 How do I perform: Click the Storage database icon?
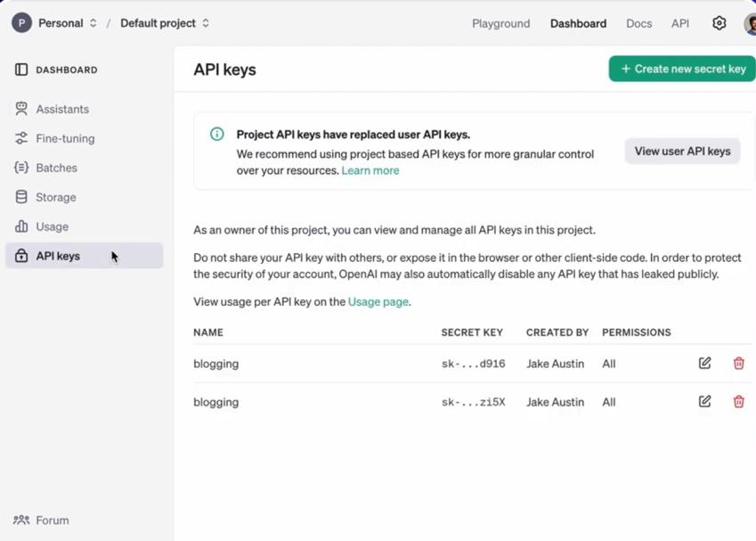(21, 197)
